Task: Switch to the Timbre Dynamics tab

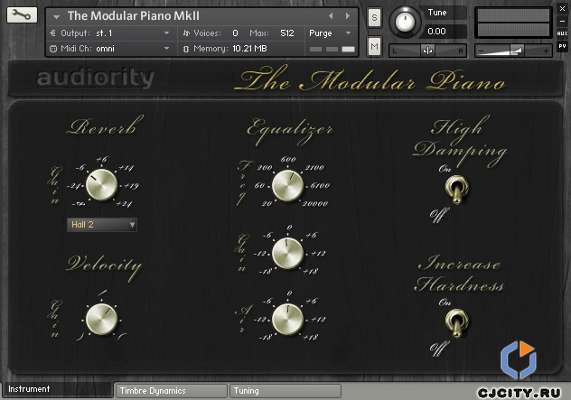Action: click(170, 391)
